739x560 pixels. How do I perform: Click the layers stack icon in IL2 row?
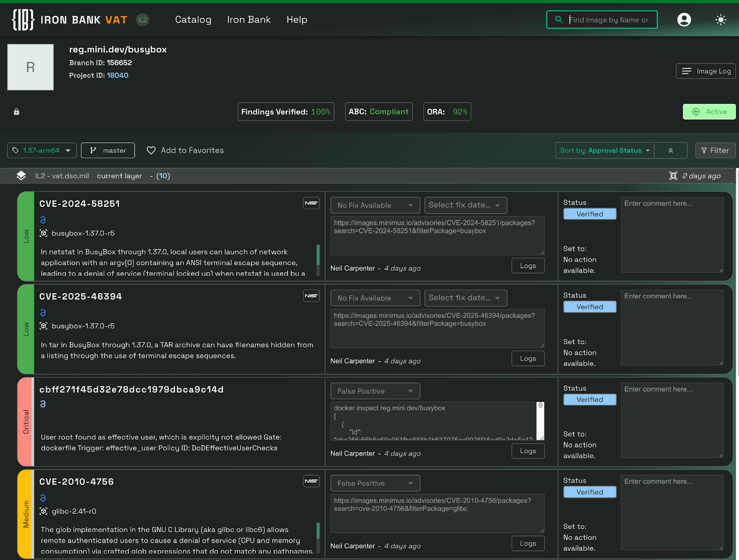pyautogui.click(x=21, y=176)
